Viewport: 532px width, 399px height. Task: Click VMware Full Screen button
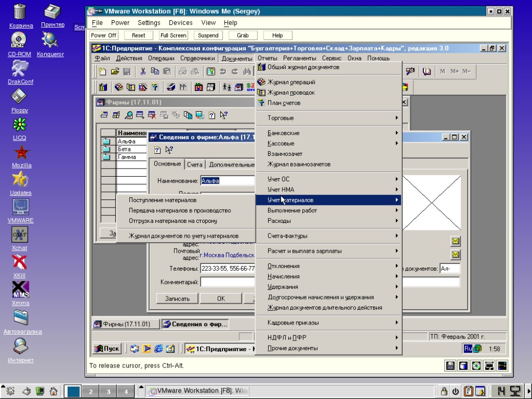tap(173, 35)
